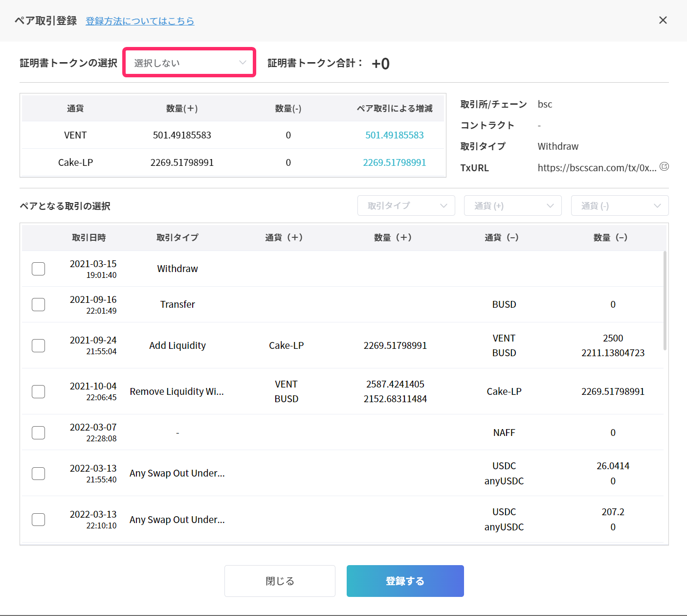Click the ペア取引による増減 column header

pos(395,109)
